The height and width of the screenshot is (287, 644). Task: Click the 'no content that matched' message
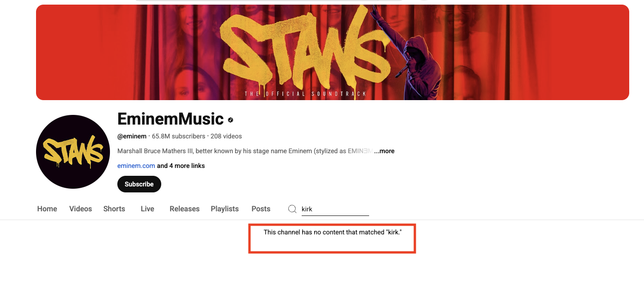point(333,232)
